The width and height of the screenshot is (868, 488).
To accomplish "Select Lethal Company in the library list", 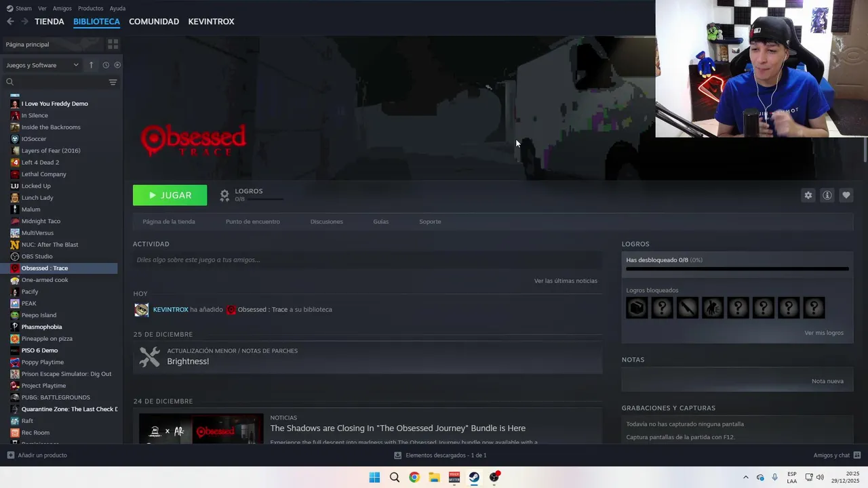I will (x=43, y=174).
